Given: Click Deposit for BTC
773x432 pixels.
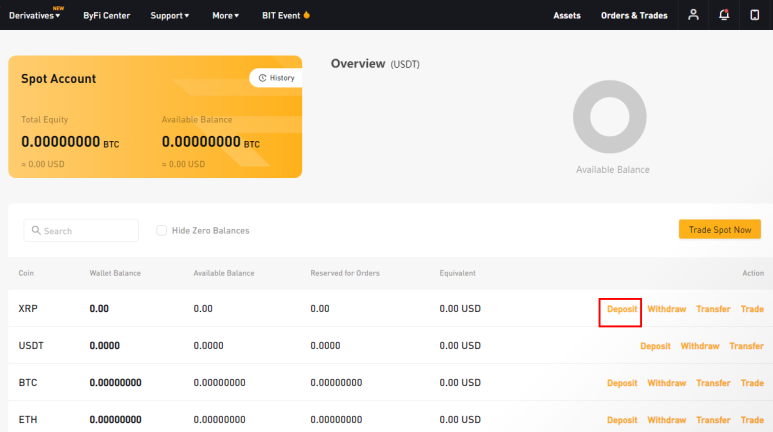Looking at the screenshot, I should pos(622,383).
